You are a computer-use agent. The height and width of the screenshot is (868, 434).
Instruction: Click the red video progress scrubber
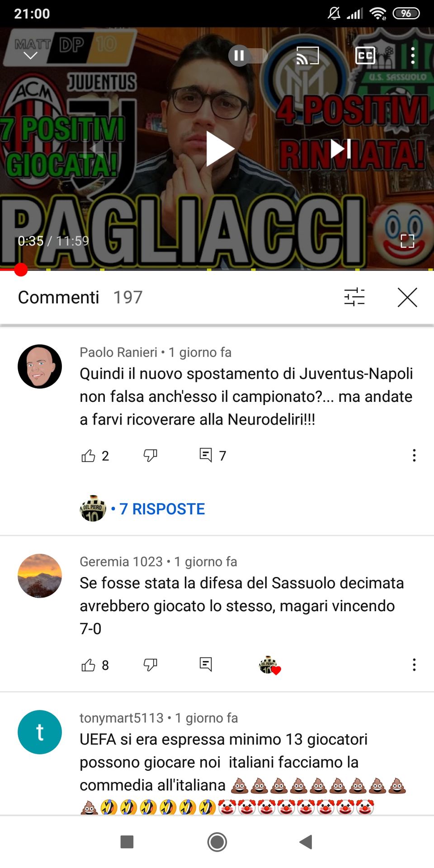21,269
